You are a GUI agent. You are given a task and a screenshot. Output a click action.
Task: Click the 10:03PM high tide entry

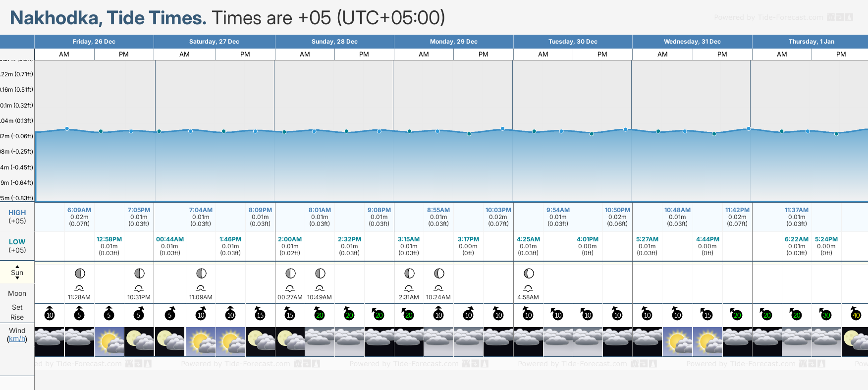(x=498, y=217)
